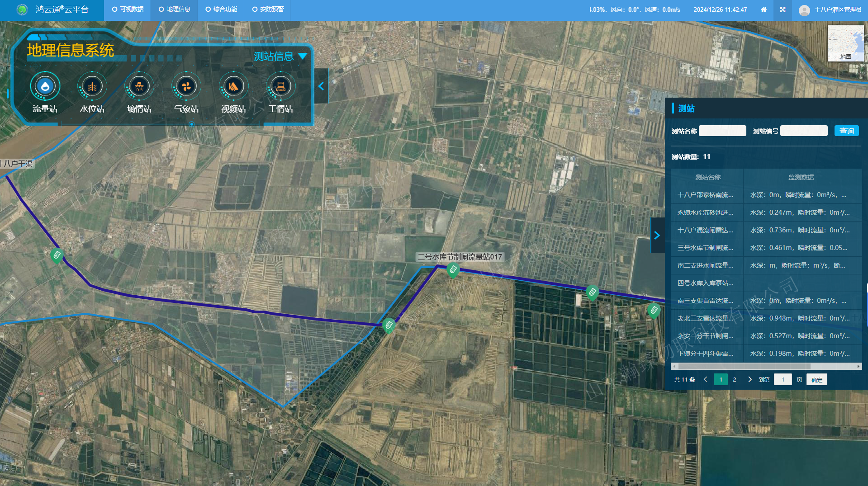This screenshot has height=486, width=868.
Task: Select the 墒情站 soil moisture icon
Action: pos(139,86)
